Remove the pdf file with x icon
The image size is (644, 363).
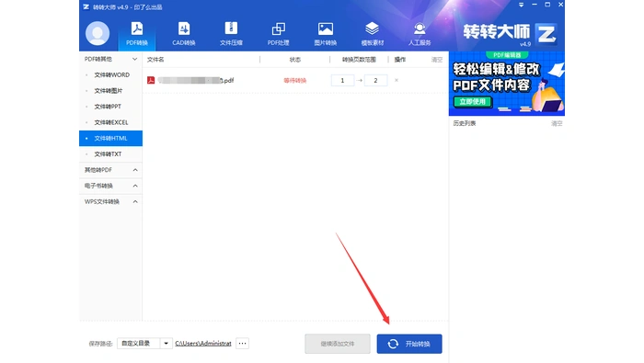397,80
